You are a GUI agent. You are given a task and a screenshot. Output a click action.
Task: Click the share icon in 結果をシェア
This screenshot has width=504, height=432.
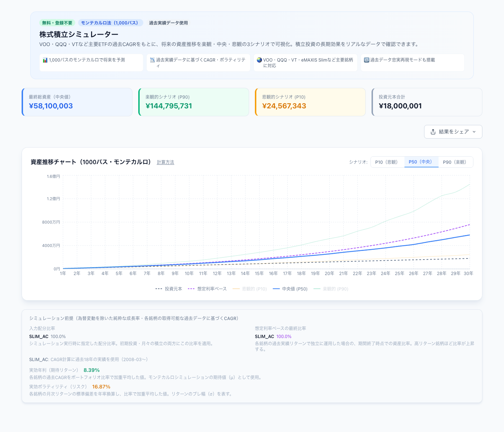tap(433, 132)
